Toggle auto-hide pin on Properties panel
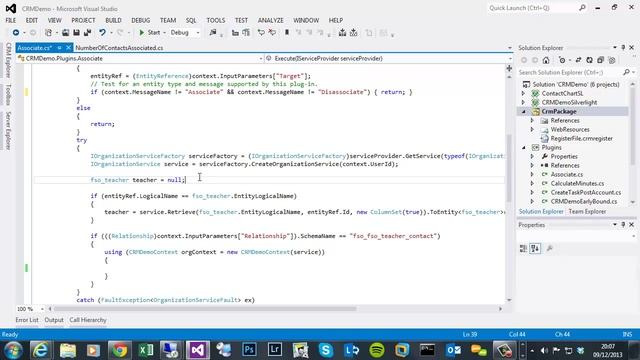 click(x=623, y=225)
